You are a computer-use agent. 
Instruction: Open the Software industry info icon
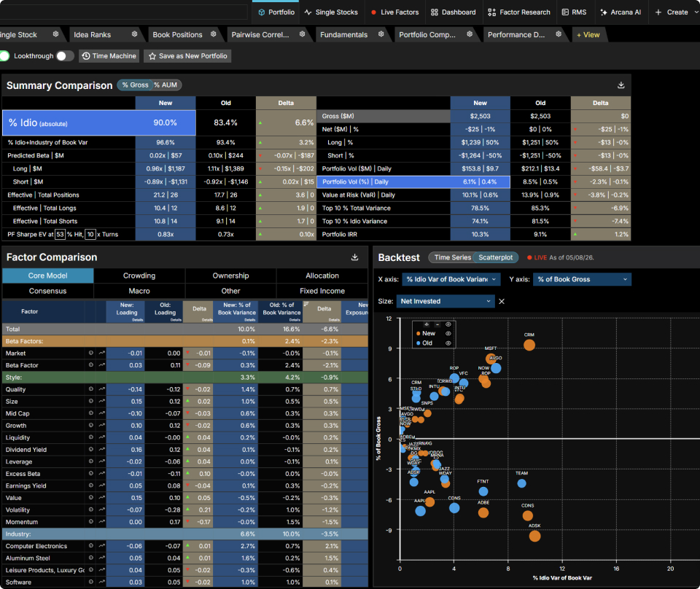click(90, 582)
